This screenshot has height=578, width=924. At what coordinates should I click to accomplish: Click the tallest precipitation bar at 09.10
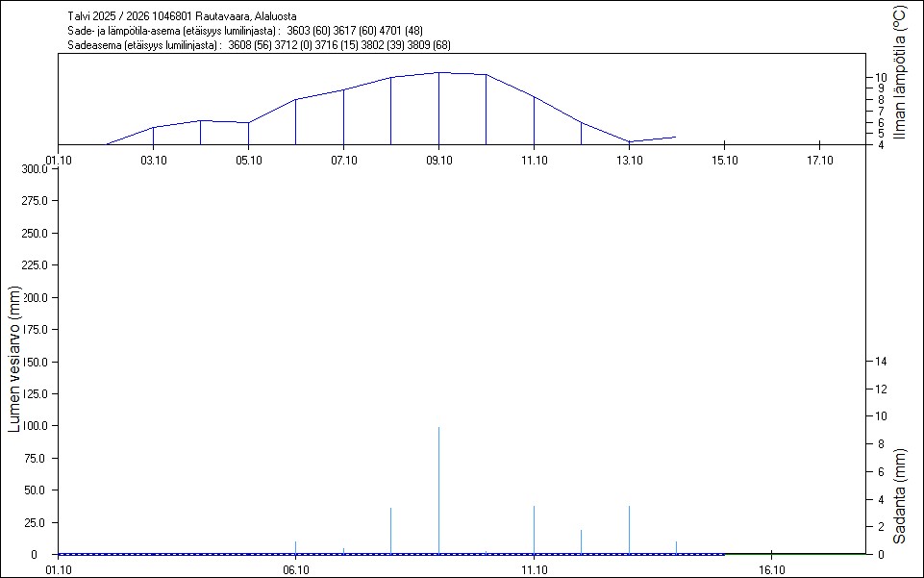click(x=438, y=490)
